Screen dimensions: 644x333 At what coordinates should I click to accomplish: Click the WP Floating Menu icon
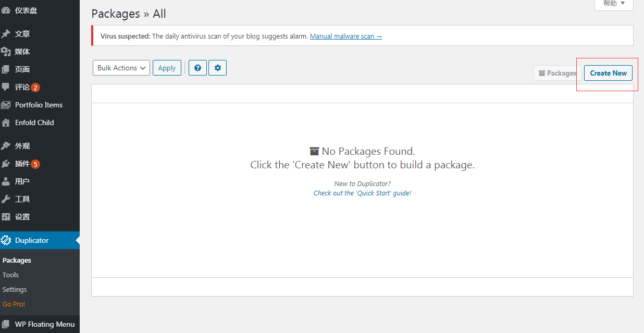click(x=6, y=324)
